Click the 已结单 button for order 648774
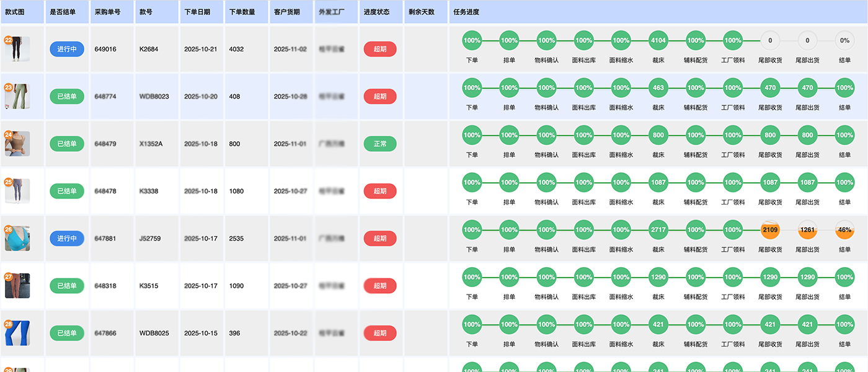868x372 pixels. click(66, 96)
